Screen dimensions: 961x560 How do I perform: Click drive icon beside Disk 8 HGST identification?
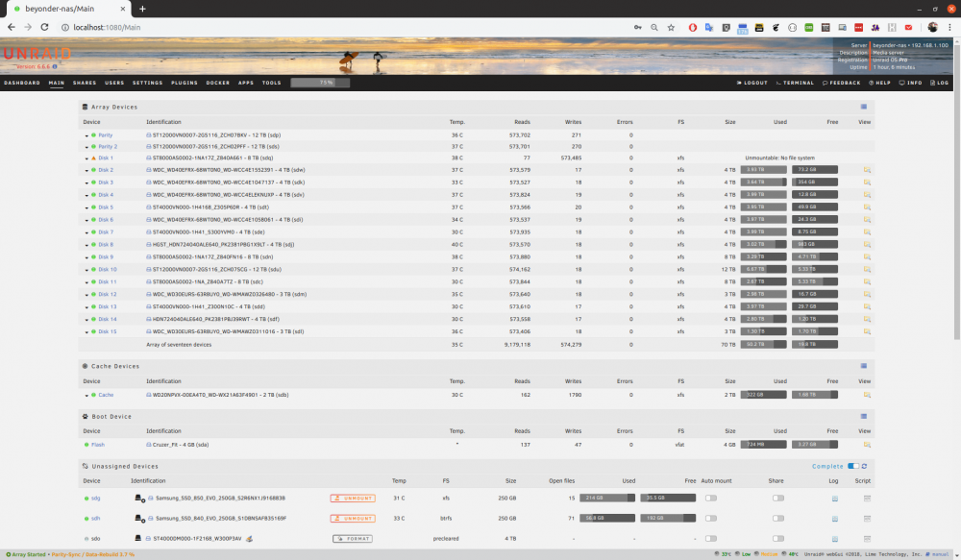pyautogui.click(x=148, y=245)
